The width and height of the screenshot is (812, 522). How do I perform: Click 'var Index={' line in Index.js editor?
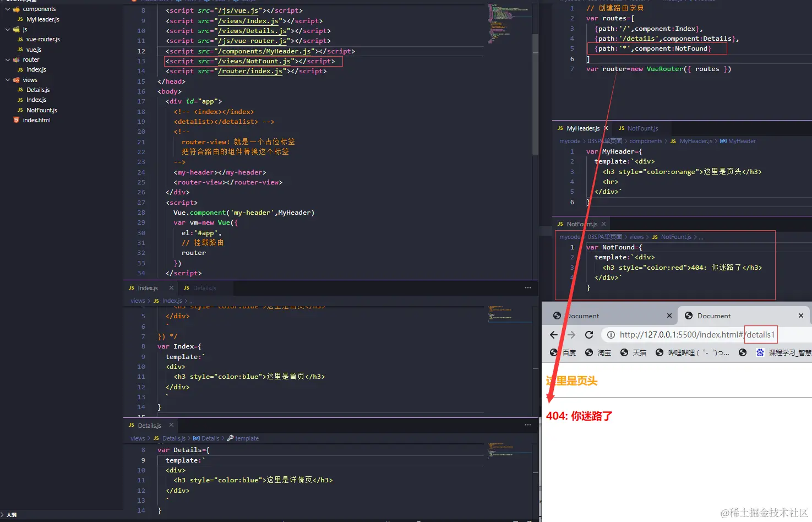(179, 346)
